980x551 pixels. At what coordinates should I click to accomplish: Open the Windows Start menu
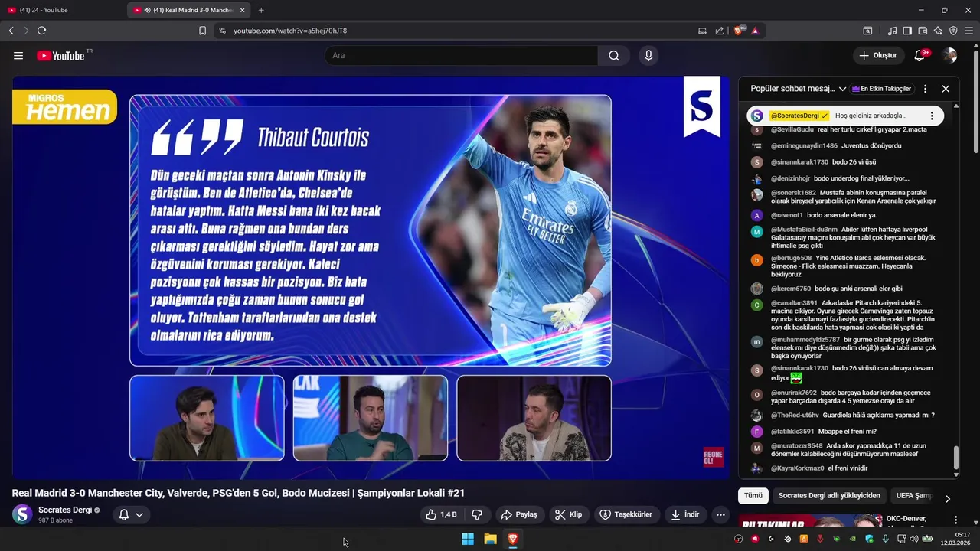point(468,539)
